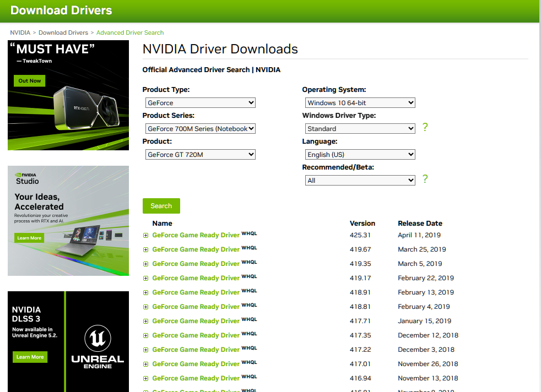Click the Name column header
This screenshot has height=392, width=541.
pyautogui.click(x=162, y=224)
